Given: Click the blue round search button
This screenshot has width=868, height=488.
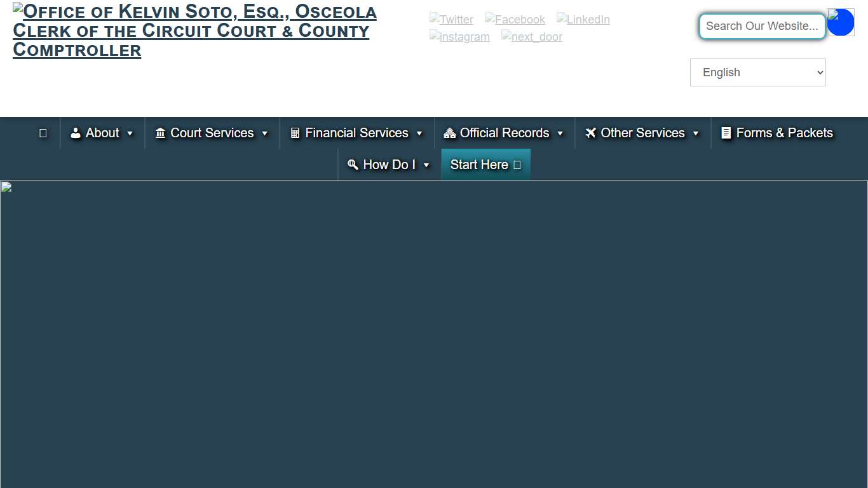Looking at the screenshot, I should [x=840, y=23].
